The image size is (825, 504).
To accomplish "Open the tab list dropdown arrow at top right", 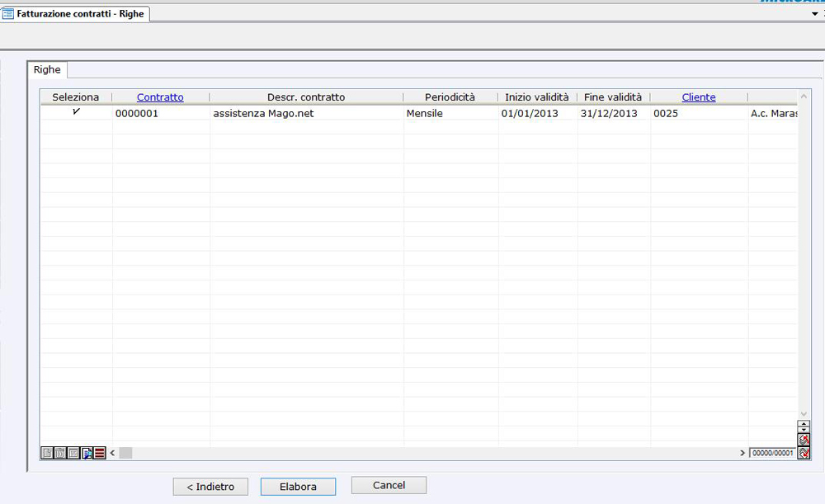I will (814, 14).
